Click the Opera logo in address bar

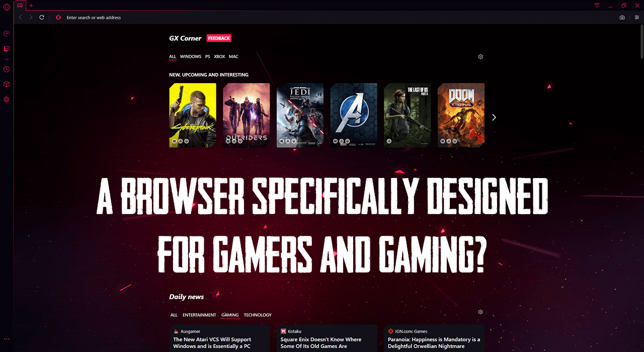pos(58,18)
